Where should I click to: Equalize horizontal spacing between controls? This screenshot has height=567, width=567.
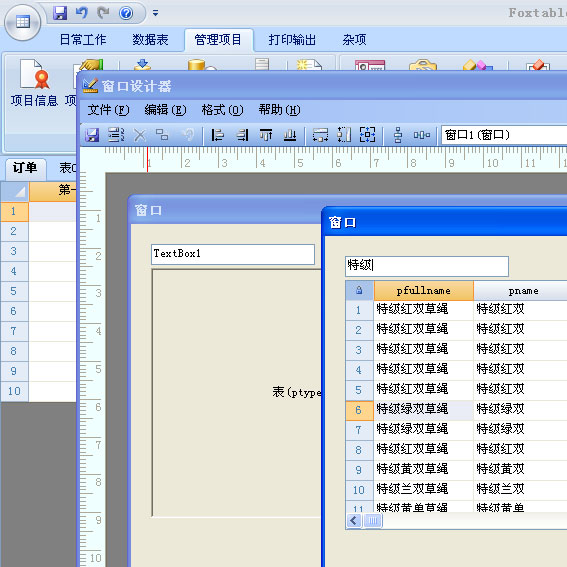click(422, 135)
